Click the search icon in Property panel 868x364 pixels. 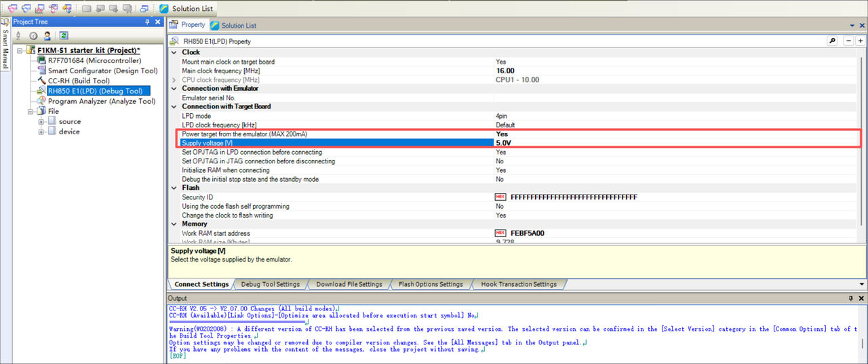click(832, 41)
